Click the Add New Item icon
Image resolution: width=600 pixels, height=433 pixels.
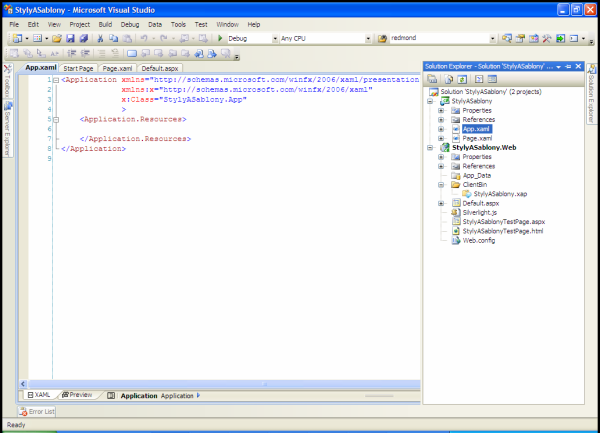(38, 38)
